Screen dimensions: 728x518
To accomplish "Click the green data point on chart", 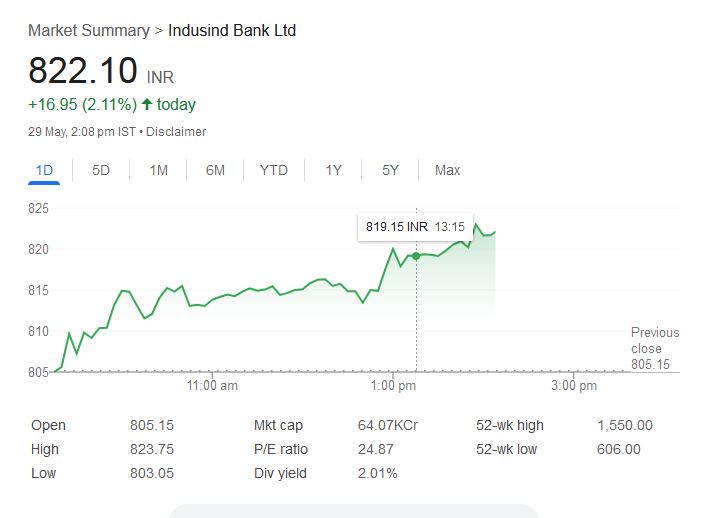I will (x=416, y=256).
